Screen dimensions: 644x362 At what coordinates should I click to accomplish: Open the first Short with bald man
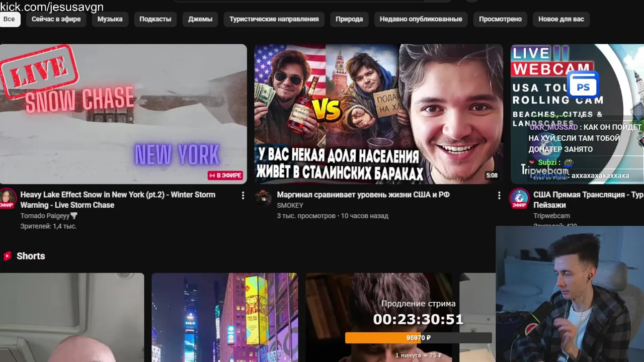coord(72,318)
